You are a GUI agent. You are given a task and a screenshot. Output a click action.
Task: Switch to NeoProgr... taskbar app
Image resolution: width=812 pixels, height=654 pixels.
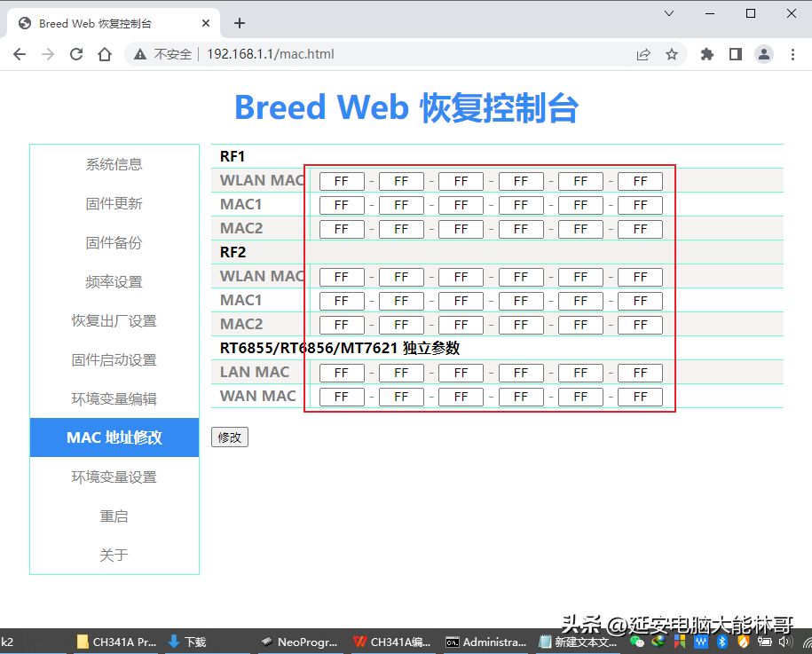pyautogui.click(x=299, y=642)
